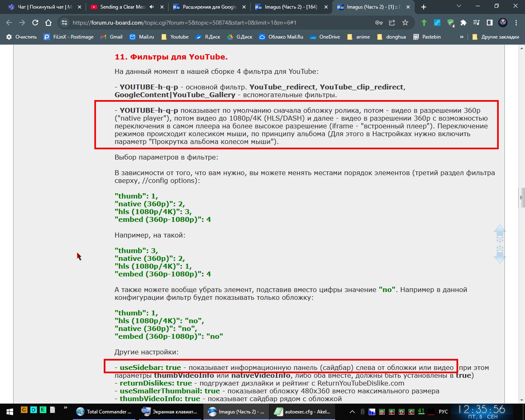Show hidden system tray icons
Screen dimensions: 525x420
(352, 411)
